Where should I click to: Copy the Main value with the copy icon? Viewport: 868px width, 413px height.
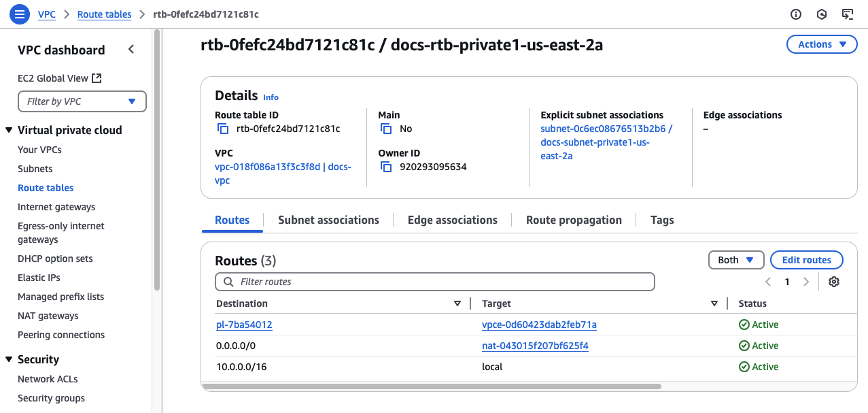(384, 128)
